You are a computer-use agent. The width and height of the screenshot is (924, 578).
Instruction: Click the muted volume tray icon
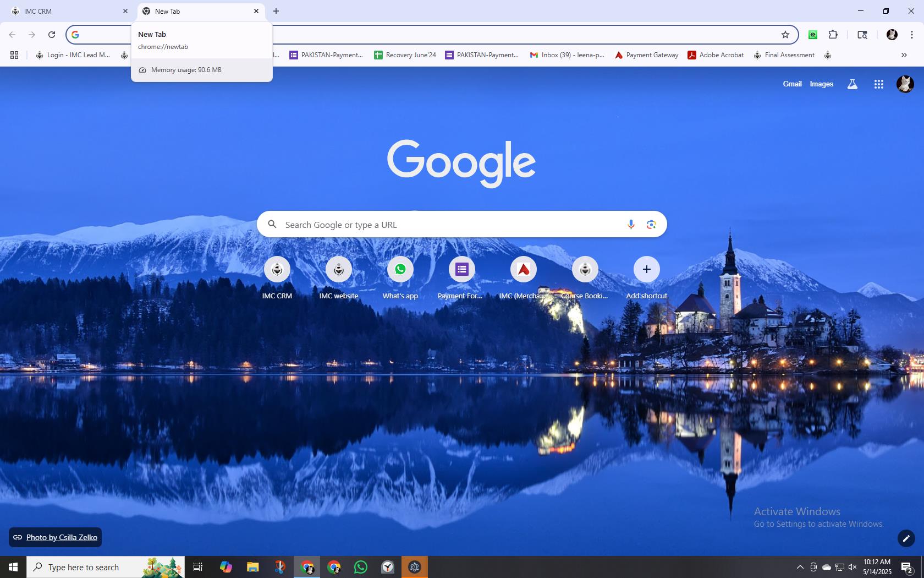pyautogui.click(x=853, y=567)
